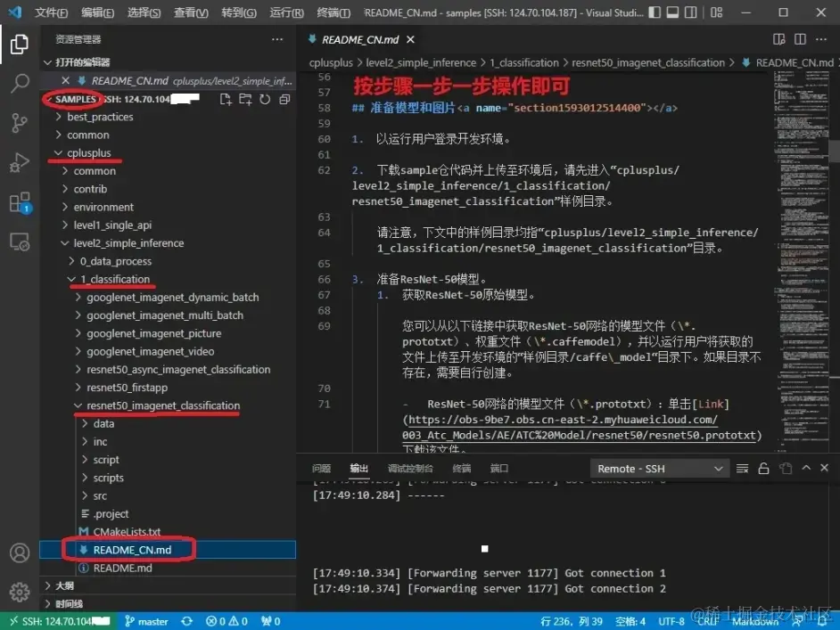Click UTF-8 encoding in status bar
Screen dimensions: 840x630
[671, 621]
